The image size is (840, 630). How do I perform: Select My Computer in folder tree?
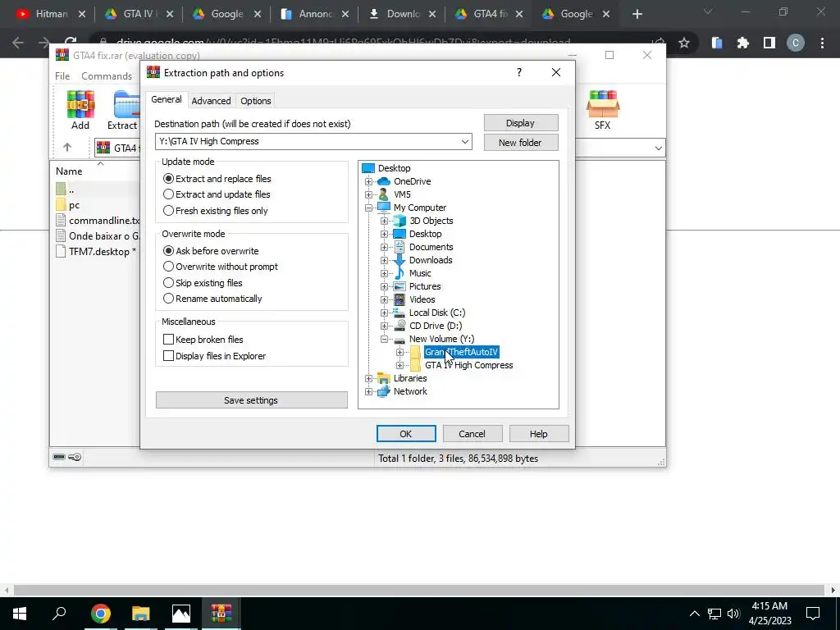point(419,208)
